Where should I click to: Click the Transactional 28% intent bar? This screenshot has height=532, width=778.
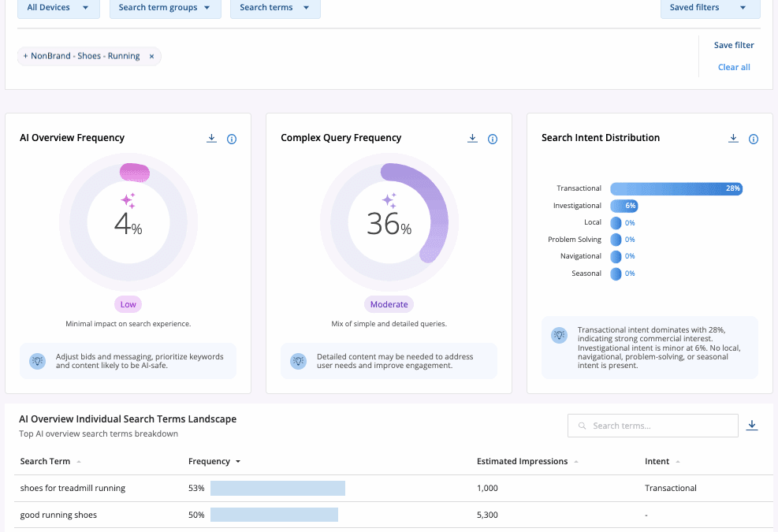676,189
